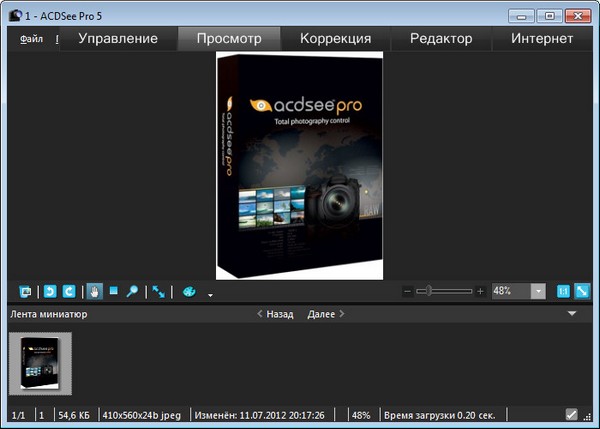Image resolution: width=600 pixels, height=429 pixels.
Task: Select the Zoom magnifier tool
Action: click(x=132, y=292)
